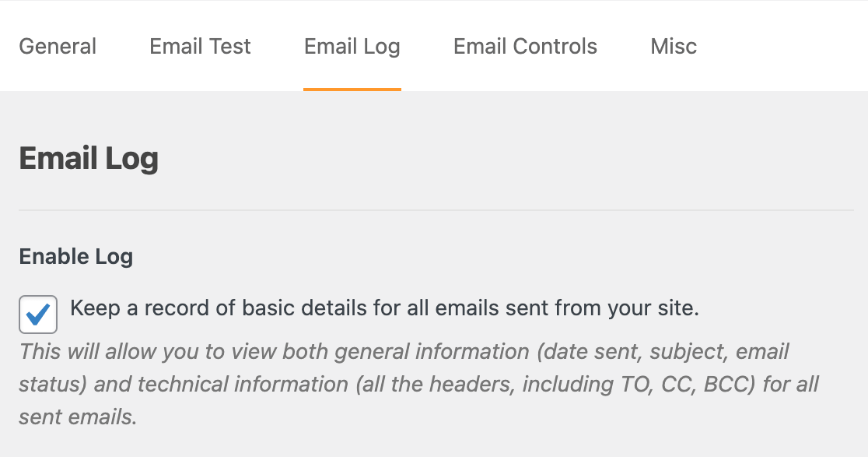Click the Email Log page heading
The width and height of the screenshot is (868, 457).
coord(89,158)
